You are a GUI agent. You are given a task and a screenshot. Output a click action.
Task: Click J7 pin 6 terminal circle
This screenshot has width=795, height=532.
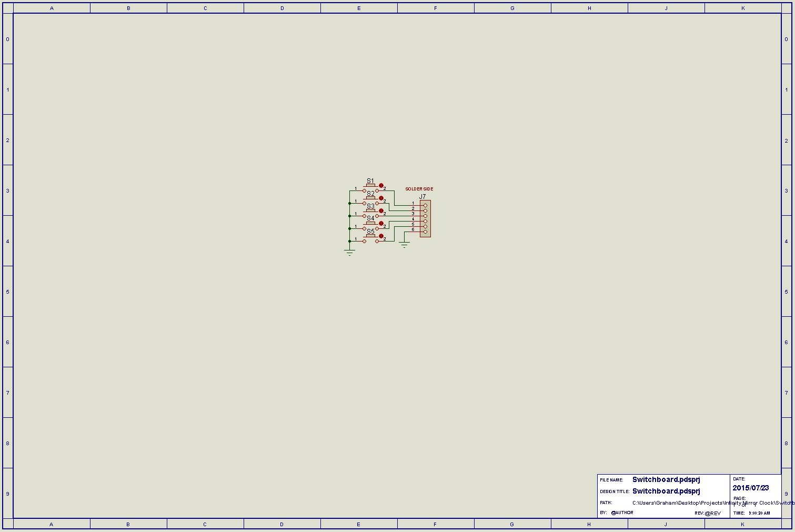pyautogui.click(x=425, y=232)
